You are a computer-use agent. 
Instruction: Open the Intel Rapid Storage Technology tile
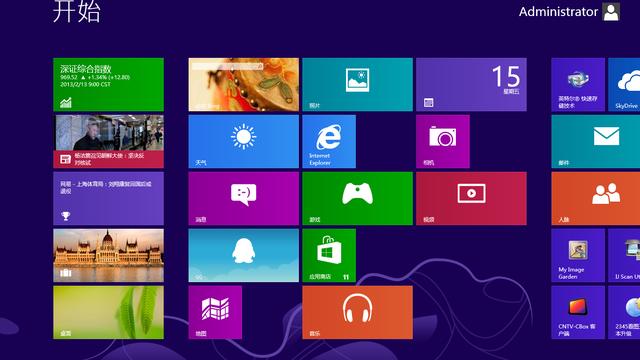(x=578, y=84)
